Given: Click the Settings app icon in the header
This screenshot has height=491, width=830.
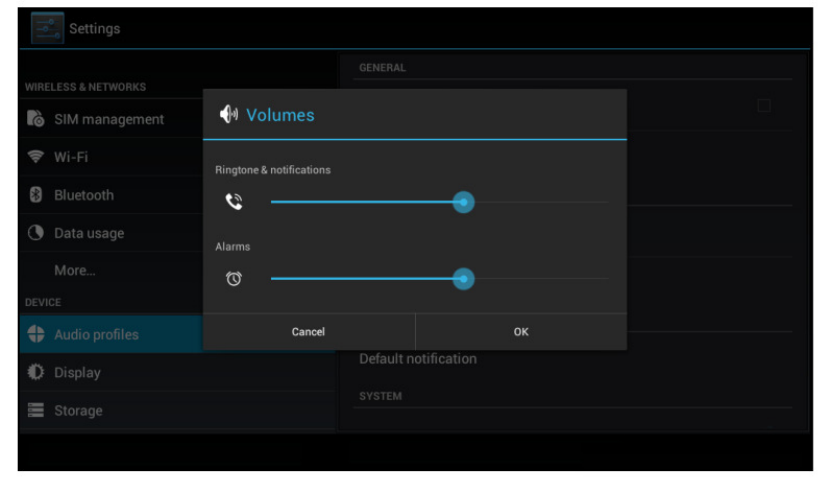Looking at the screenshot, I should click(x=48, y=28).
